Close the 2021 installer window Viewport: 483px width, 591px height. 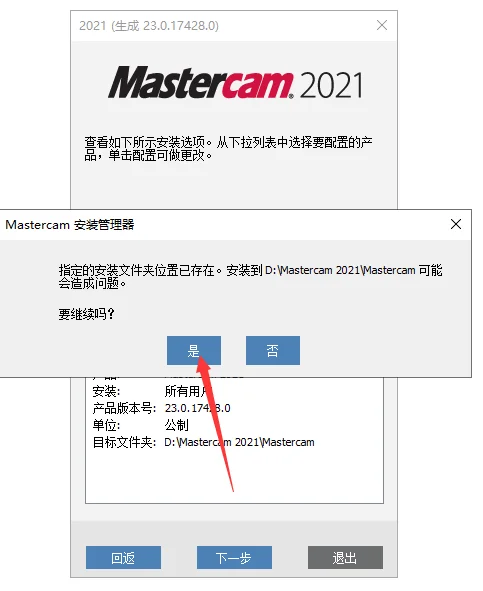[382, 25]
